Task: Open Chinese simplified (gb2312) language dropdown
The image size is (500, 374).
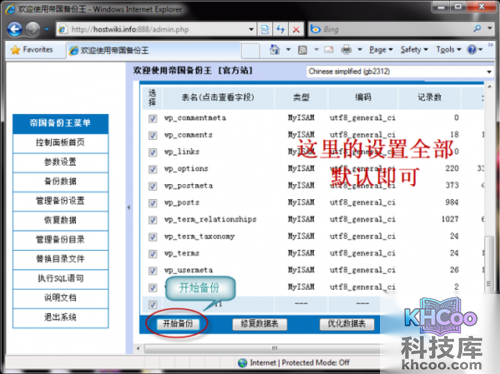Action: [400, 71]
